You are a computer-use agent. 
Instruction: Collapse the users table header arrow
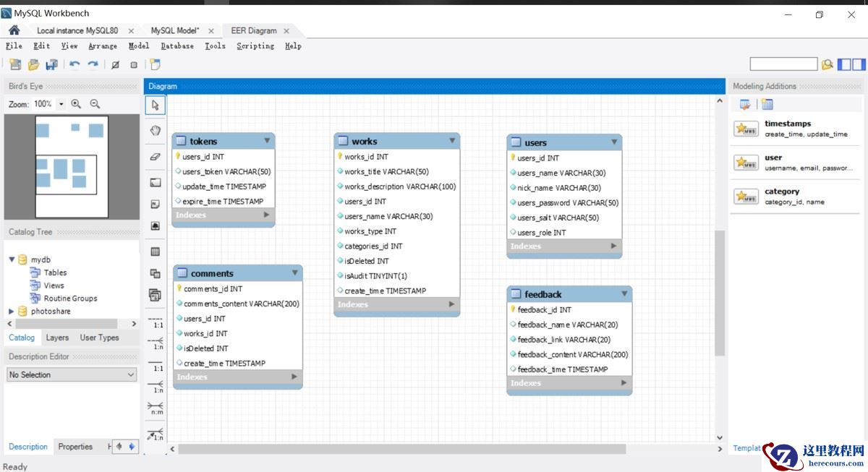click(614, 142)
